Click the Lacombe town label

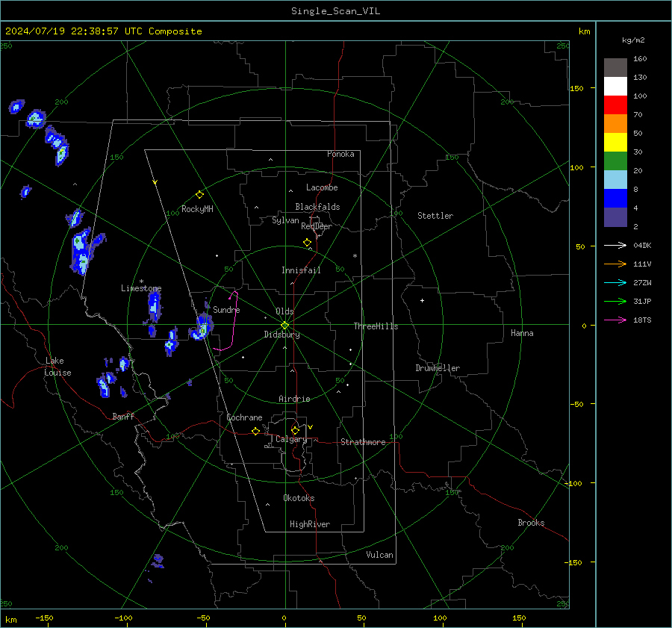[x=322, y=187]
